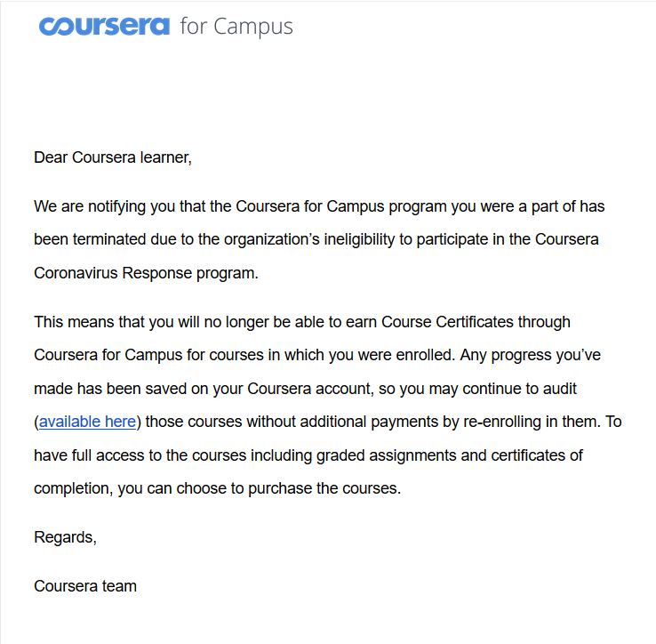The image size is (656, 644).
Task: Click the "Dear Coursera learner," greeting line
Action: 113,158
